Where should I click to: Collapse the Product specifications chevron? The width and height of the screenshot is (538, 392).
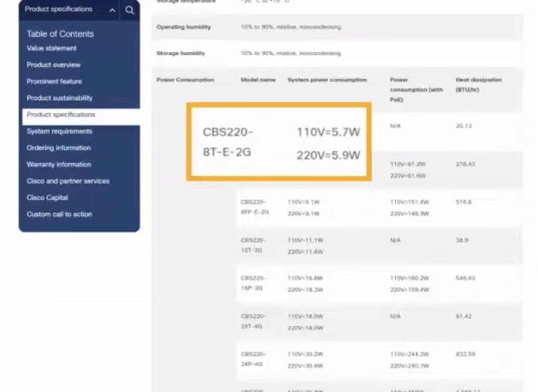coord(112,10)
